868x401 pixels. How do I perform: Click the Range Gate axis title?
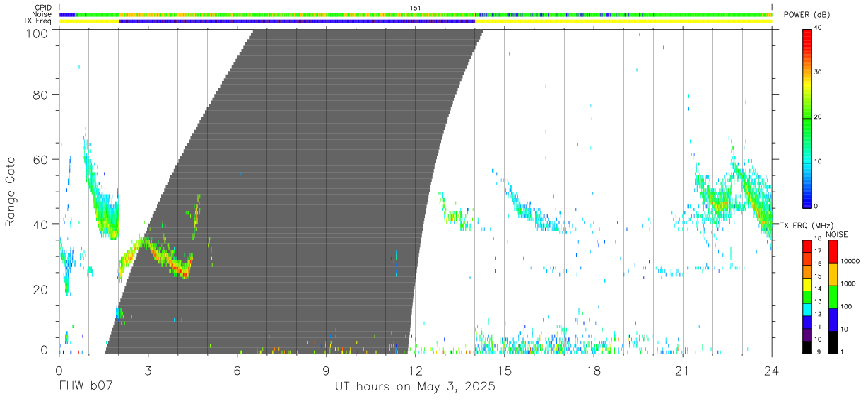coord(11,191)
